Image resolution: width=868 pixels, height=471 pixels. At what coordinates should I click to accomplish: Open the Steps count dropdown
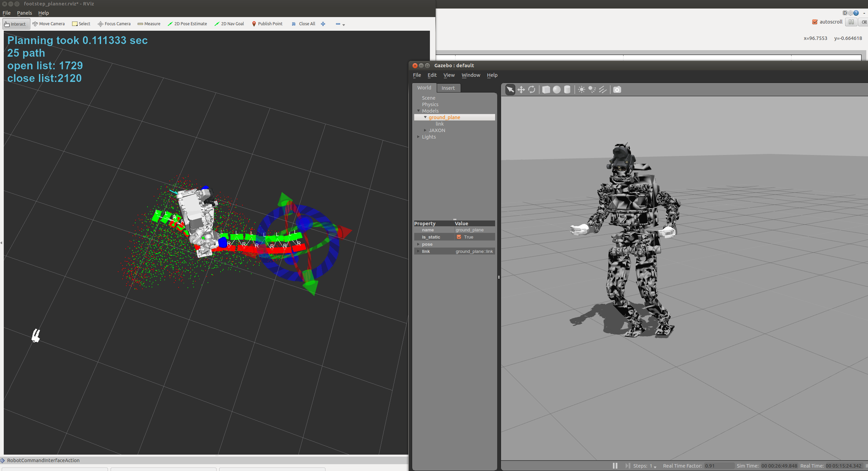click(x=655, y=467)
